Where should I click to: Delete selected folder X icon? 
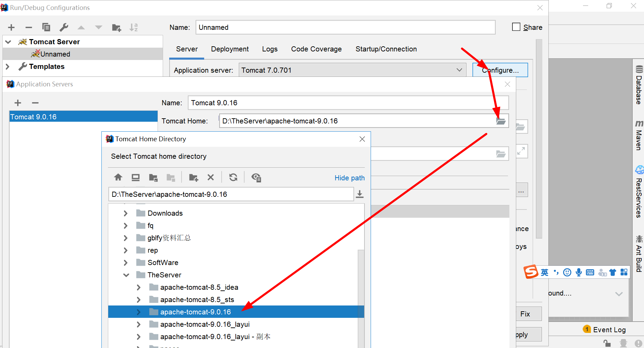[211, 177]
